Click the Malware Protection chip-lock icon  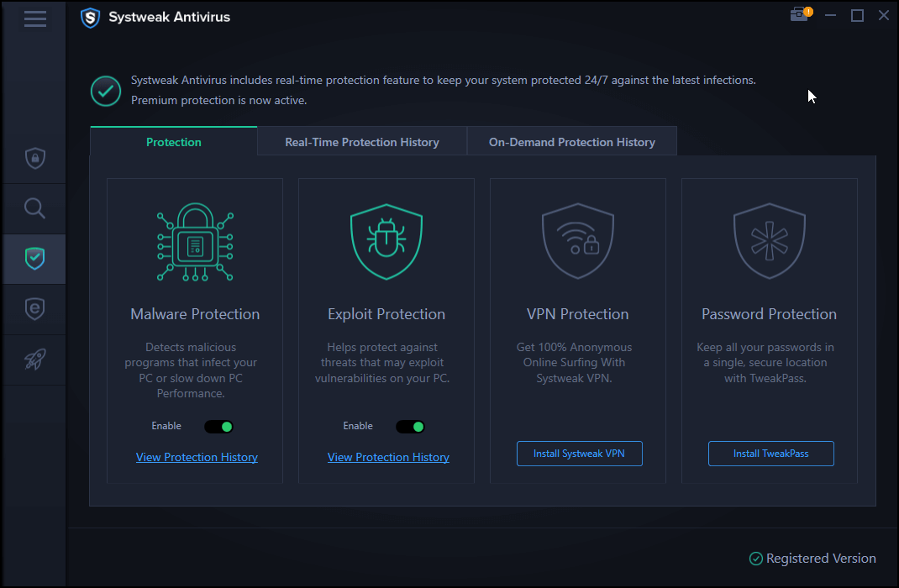pyautogui.click(x=195, y=241)
